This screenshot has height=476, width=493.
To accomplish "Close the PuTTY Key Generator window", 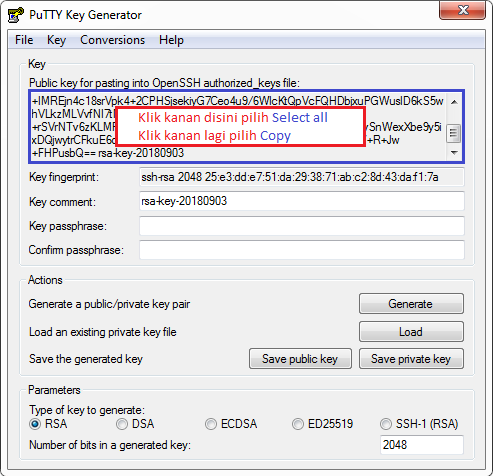I will 462,10.
